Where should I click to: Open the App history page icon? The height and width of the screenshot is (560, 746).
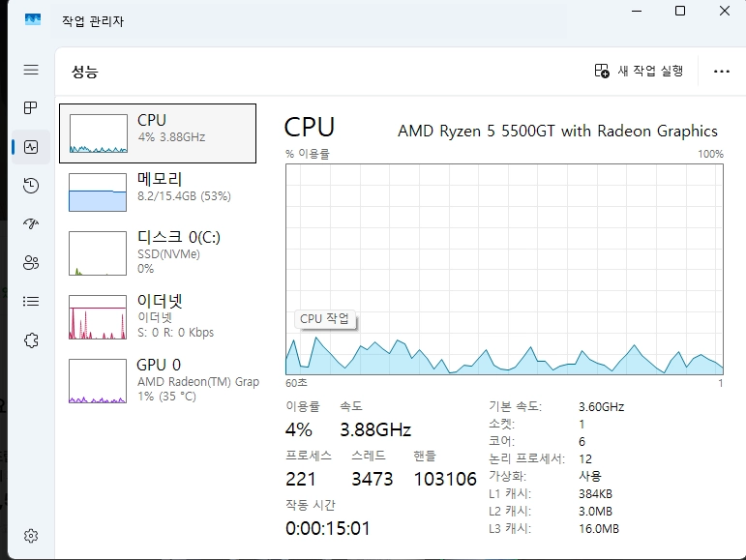(31, 186)
